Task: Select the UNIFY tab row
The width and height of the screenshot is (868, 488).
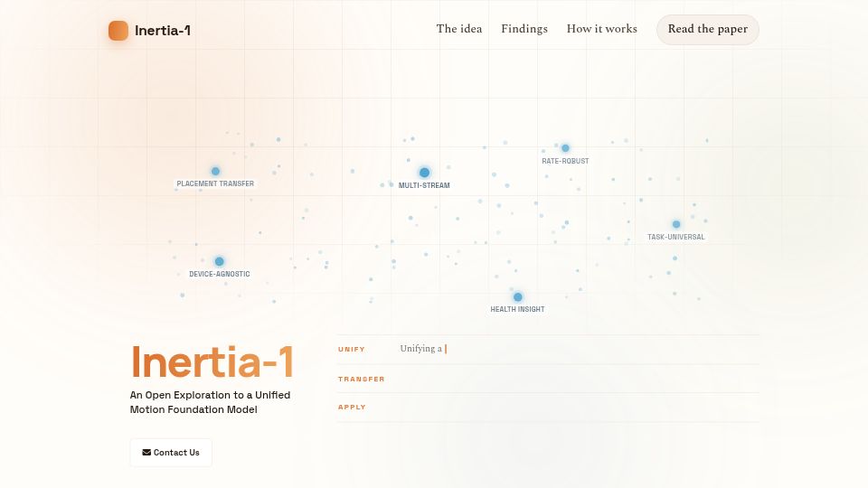Action: 548,349
